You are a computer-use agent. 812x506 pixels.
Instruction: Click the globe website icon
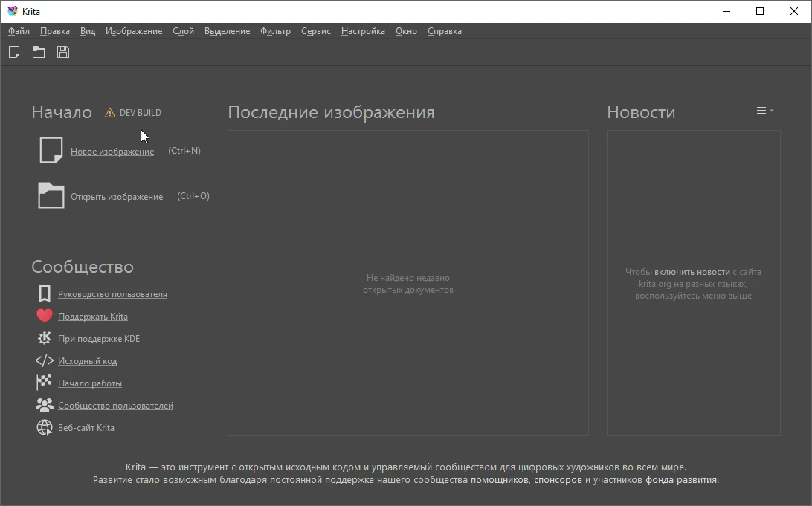coord(45,427)
